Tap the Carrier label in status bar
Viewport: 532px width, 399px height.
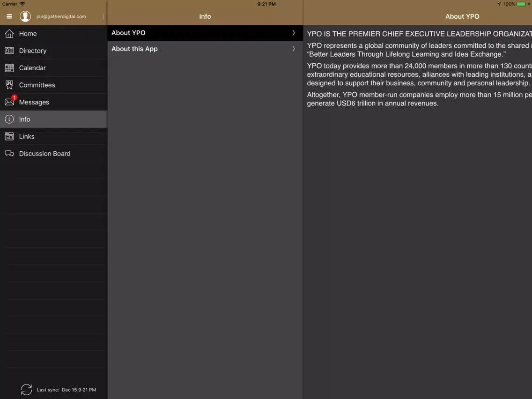click(9, 4)
